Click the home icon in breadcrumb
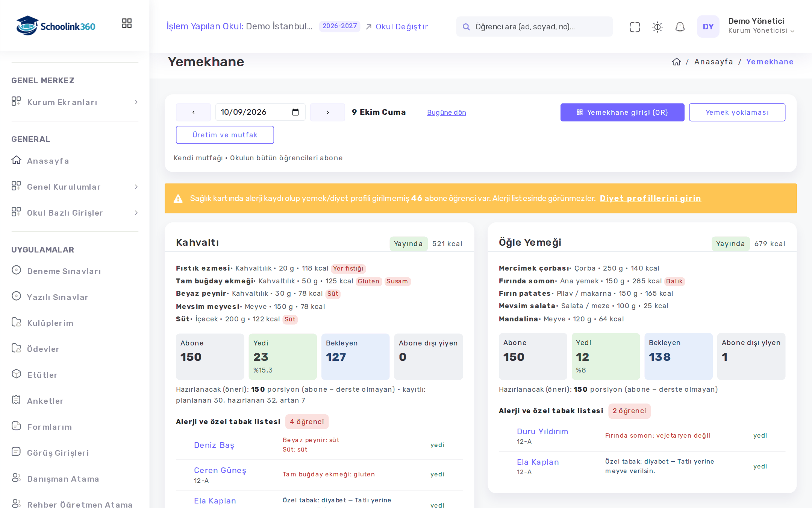Viewport: 812px width, 508px height. pyautogui.click(x=676, y=62)
